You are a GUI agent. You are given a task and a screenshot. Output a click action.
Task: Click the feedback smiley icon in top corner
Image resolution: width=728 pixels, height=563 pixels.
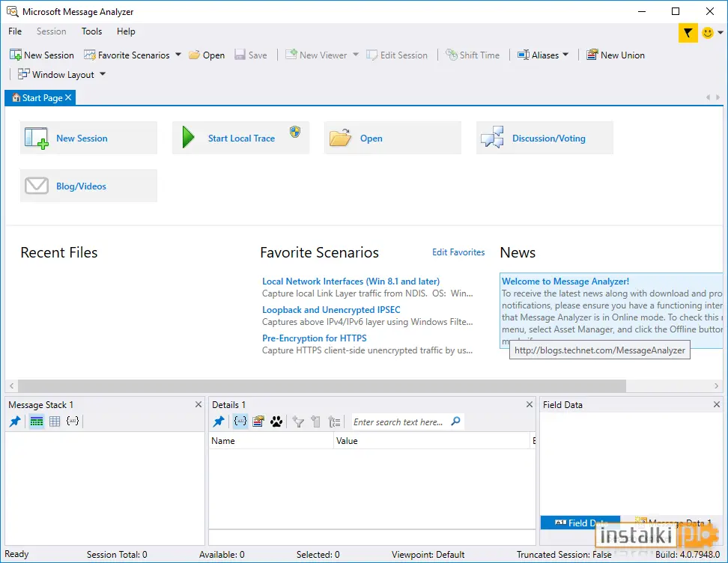(x=707, y=33)
